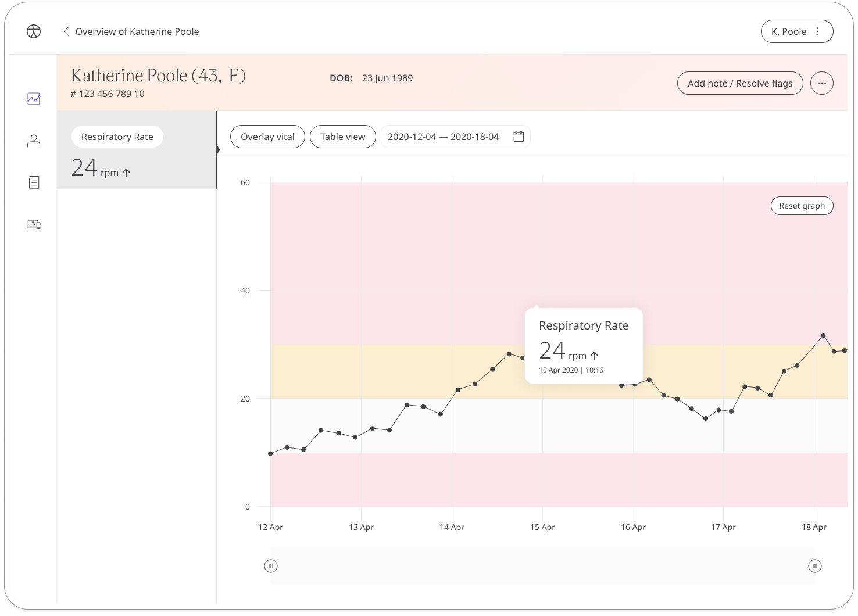The image size is (858, 616).
Task: Switch to Table view
Action: click(x=343, y=137)
